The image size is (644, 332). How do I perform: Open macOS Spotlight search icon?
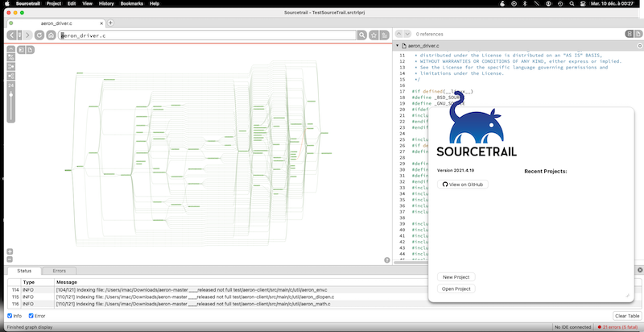click(572, 3)
